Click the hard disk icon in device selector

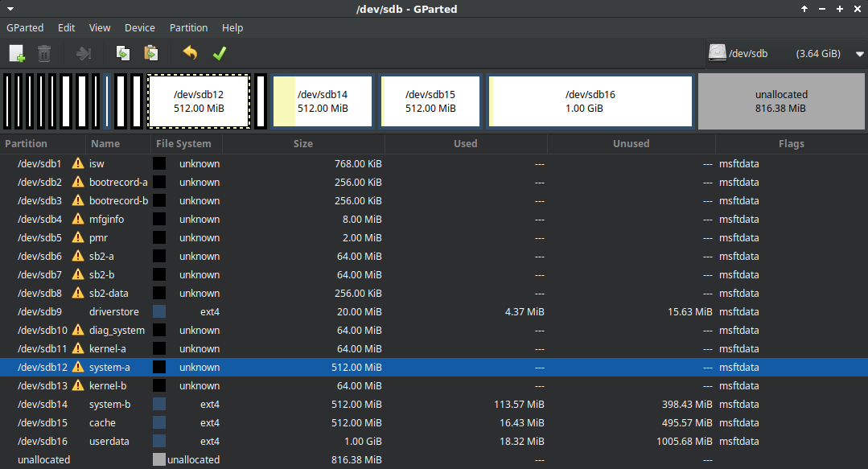click(718, 53)
